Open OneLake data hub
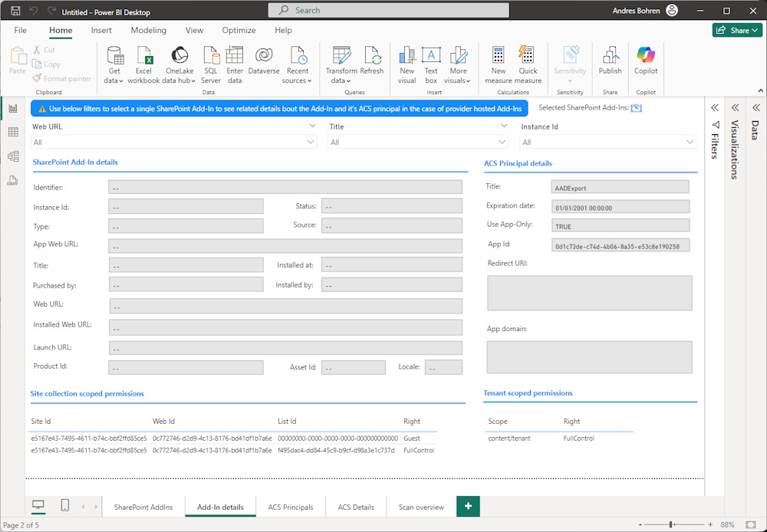Viewport: 767px width, 532px height. coord(179,64)
